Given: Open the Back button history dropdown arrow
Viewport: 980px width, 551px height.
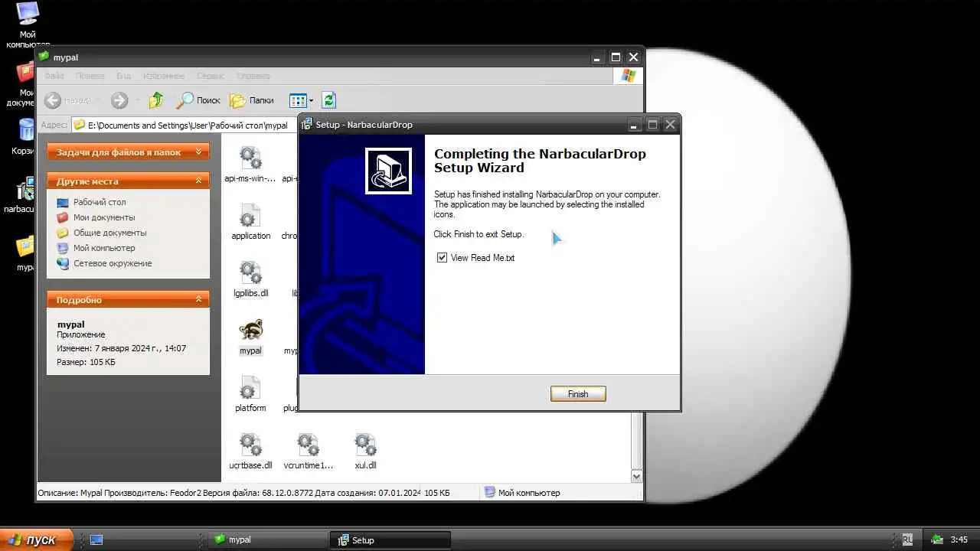Looking at the screenshot, I should click(x=97, y=100).
